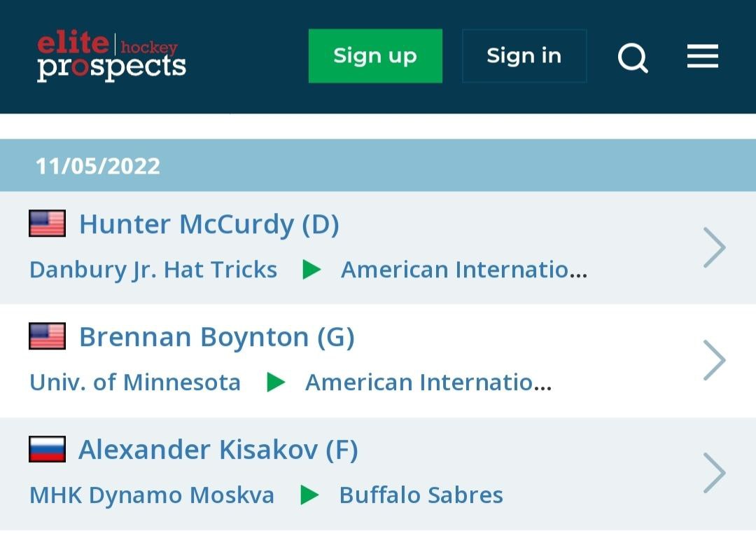Image resolution: width=756 pixels, height=538 pixels.
Task: Open Brennan Boynton (G) player link
Action: pyautogui.click(x=217, y=337)
